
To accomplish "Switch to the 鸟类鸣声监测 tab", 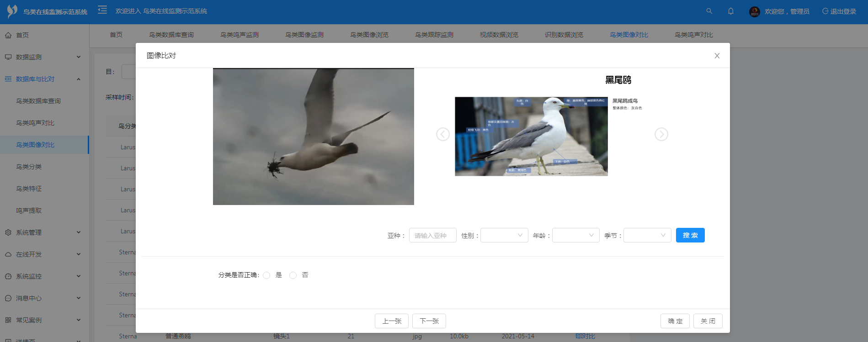I will pos(239,35).
